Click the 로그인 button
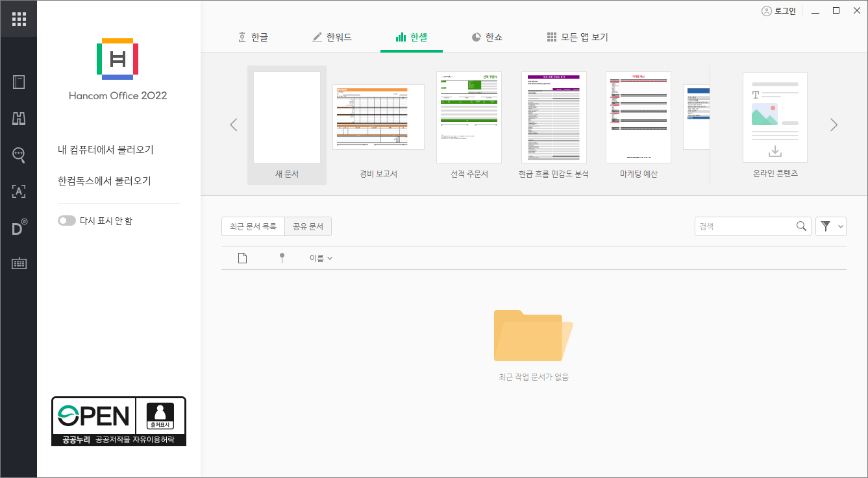The width and height of the screenshot is (868, 478). [778, 11]
